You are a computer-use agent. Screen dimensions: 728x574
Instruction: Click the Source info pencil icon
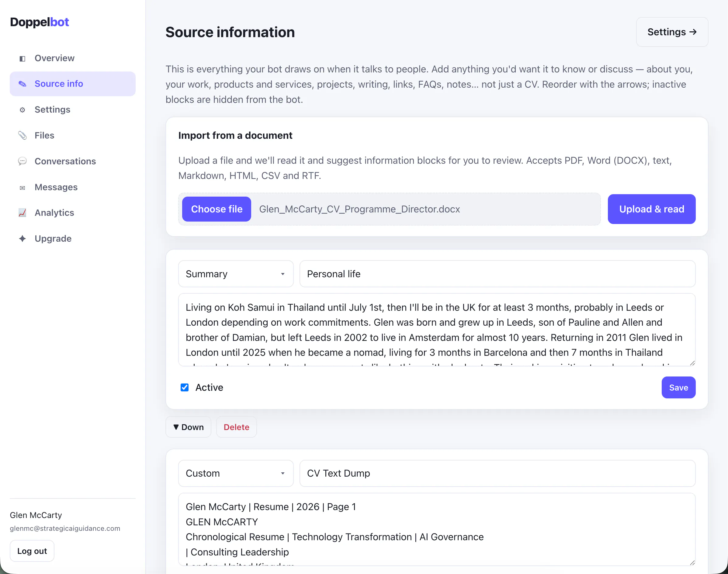(x=22, y=84)
